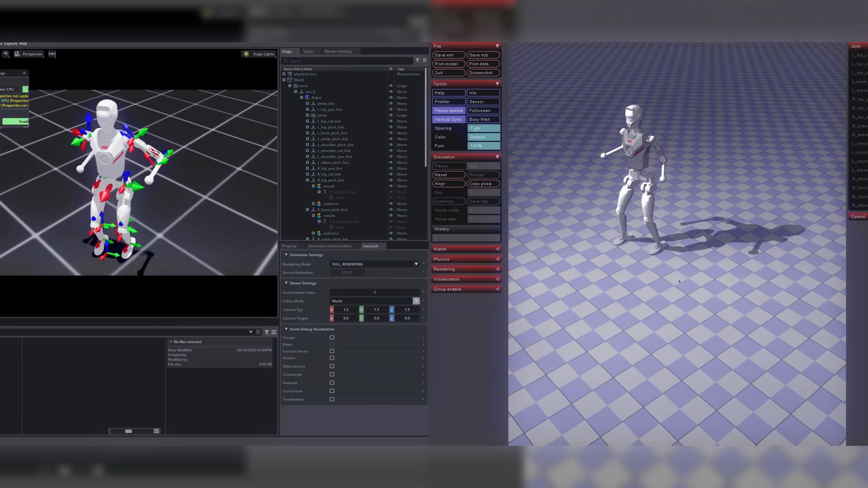
Task: Click the viewport eye visibility icon
Action: pos(5,54)
